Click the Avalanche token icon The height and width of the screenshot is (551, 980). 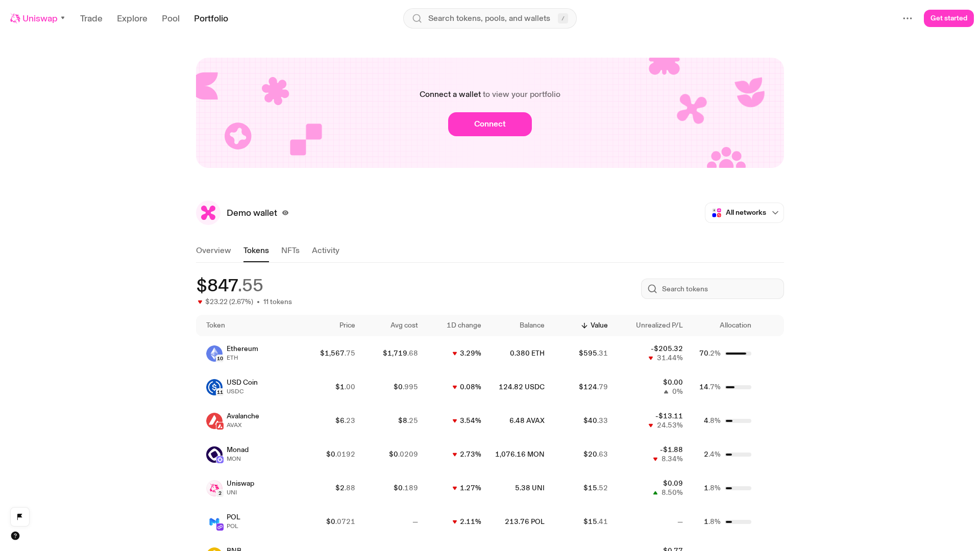(214, 420)
